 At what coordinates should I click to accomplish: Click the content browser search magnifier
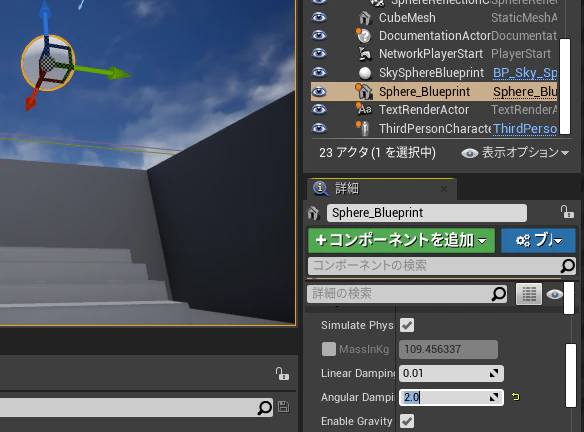pos(265,408)
